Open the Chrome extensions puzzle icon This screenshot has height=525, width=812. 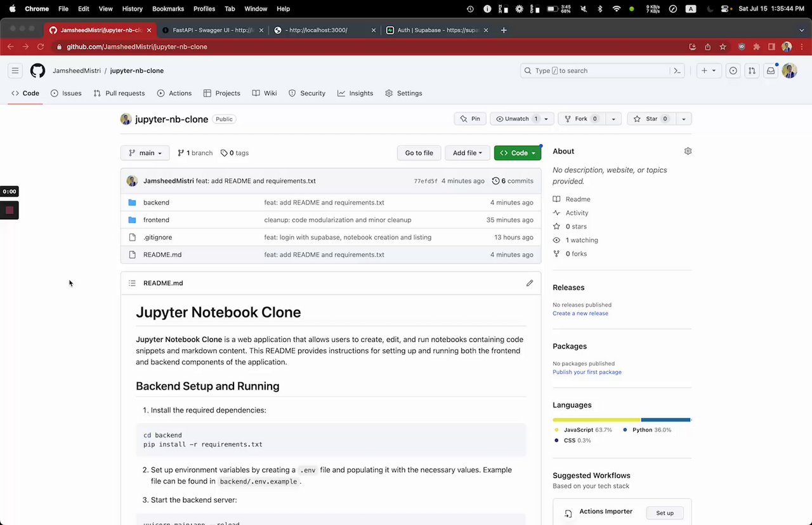coord(756,47)
